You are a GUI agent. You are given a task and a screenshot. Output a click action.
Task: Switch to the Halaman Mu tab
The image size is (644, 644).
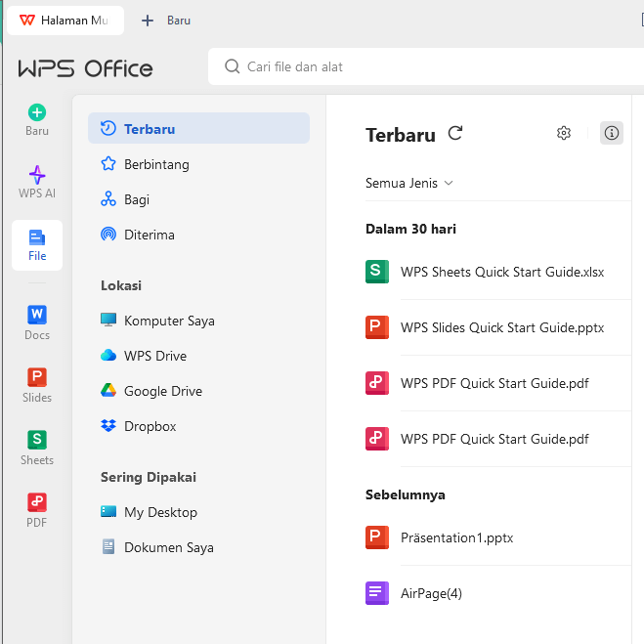(65, 21)
